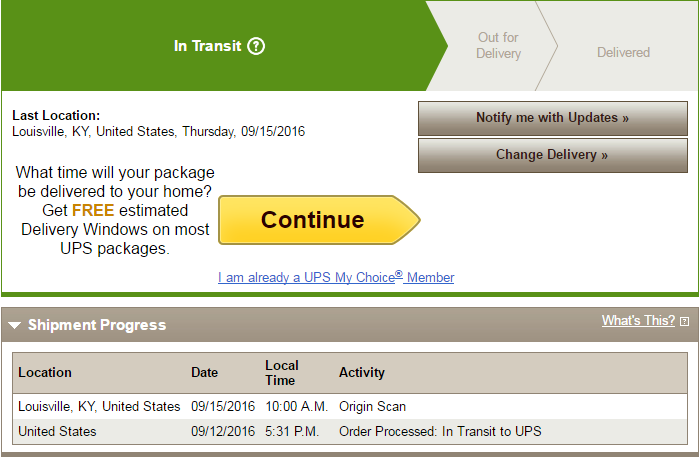This screenshot has width=699, height=458.
Task: Click the icon beside What's This
Action: tap(685, 322)
